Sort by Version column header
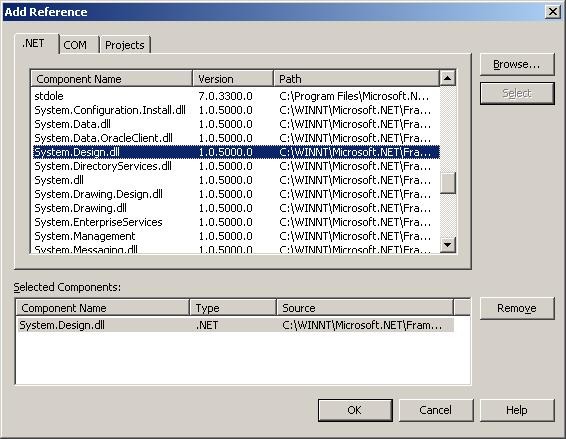This screenshot has width=566, height=439. pyautogui.click(x=233, y=79)
